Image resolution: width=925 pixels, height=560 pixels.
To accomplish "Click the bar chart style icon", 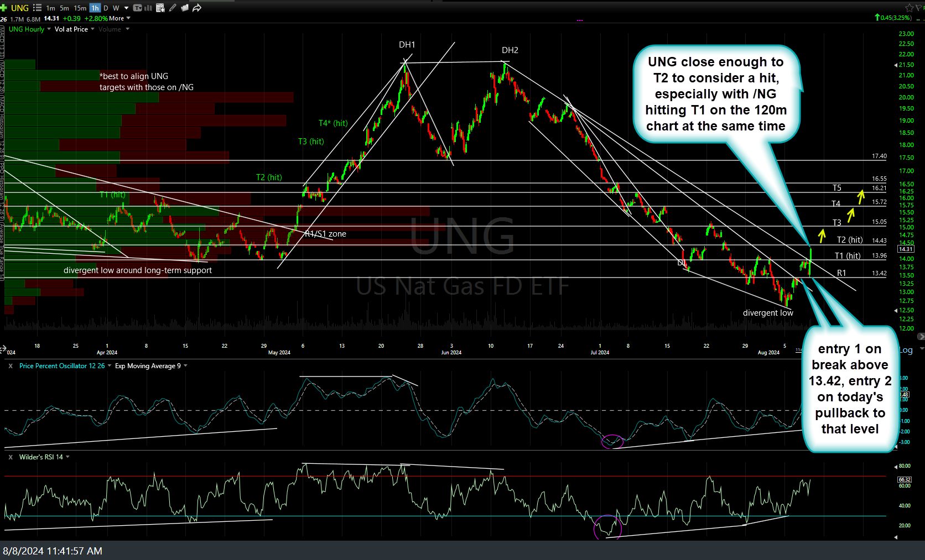I will [148, 8].
